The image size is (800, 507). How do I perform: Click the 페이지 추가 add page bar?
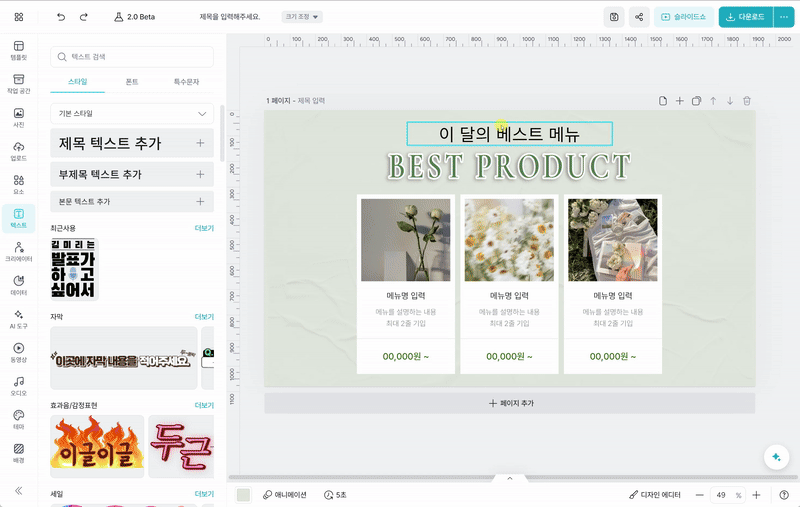[x=509, y=403]
